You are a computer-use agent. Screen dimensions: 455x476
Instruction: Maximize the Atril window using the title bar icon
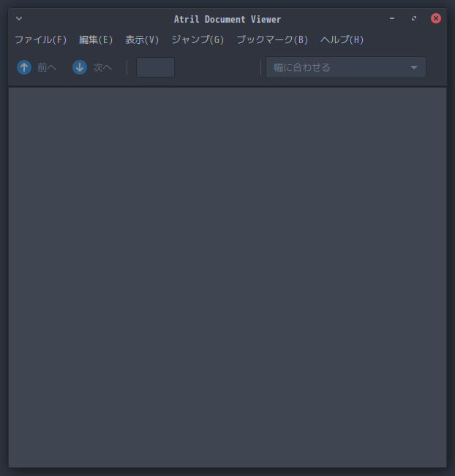414,18
